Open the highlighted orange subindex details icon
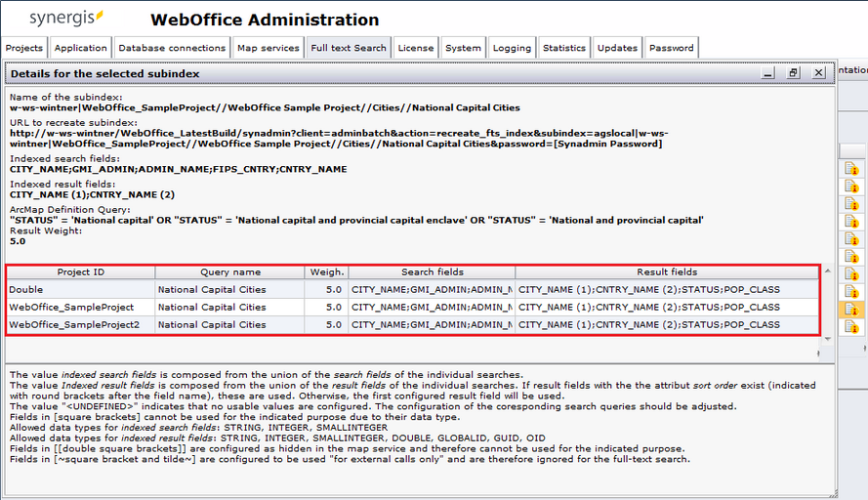Image resolution: width=868 pixels, height=500 pixels. pos(851,310)
